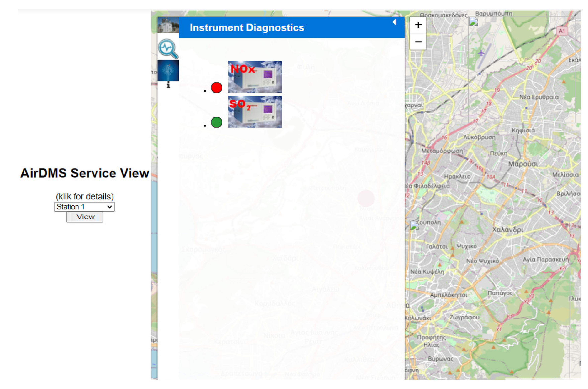Zoom out on the map
The height and width of the screenshot is (389, 588).
point(418,41)
